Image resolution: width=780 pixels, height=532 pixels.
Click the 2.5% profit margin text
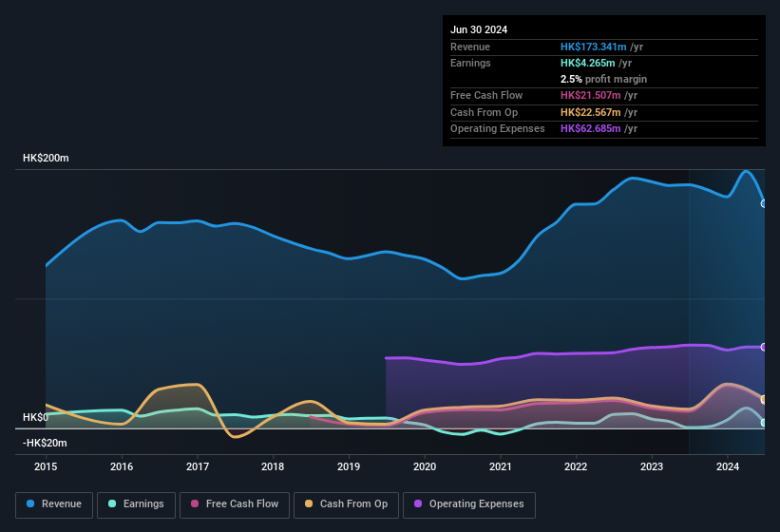[603, 79]
